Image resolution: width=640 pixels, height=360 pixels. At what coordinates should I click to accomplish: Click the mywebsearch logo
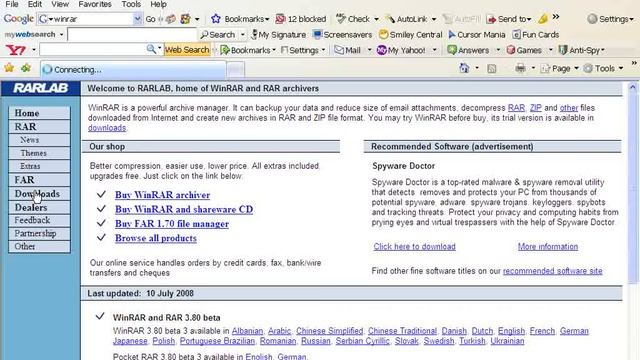tap(30, 35)
